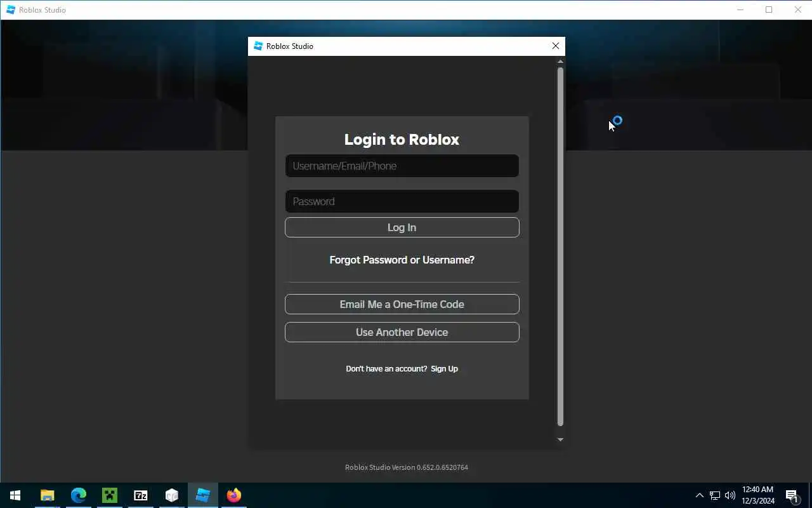Launch Microsoft Edge from the taskbar
This screenshot has height=508, width=812.
(78, 495)
